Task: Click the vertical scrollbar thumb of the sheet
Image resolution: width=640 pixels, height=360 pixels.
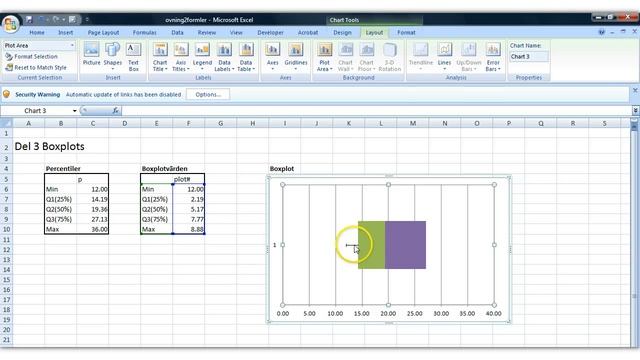Action: [634, 127]
